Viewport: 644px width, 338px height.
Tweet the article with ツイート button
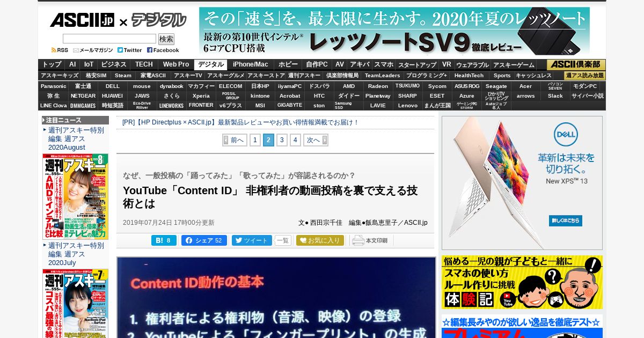click(x=252, y=240)
